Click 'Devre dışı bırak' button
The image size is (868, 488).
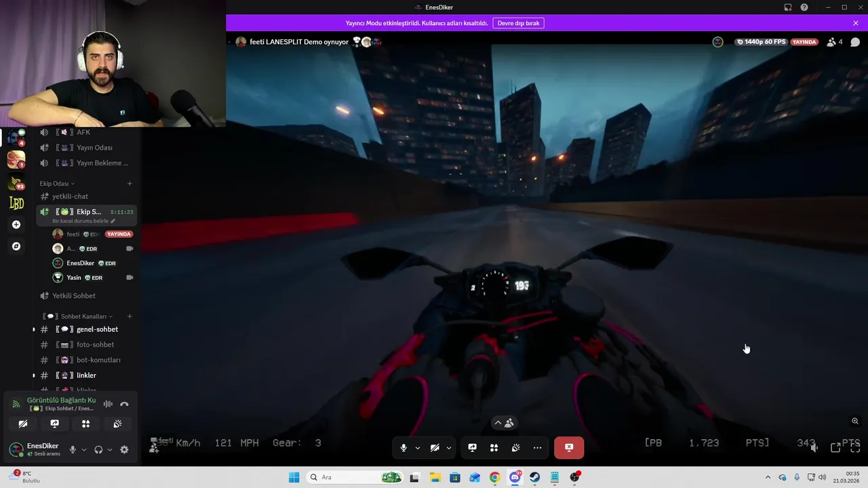pyautogui.click(x=519, y=23)
